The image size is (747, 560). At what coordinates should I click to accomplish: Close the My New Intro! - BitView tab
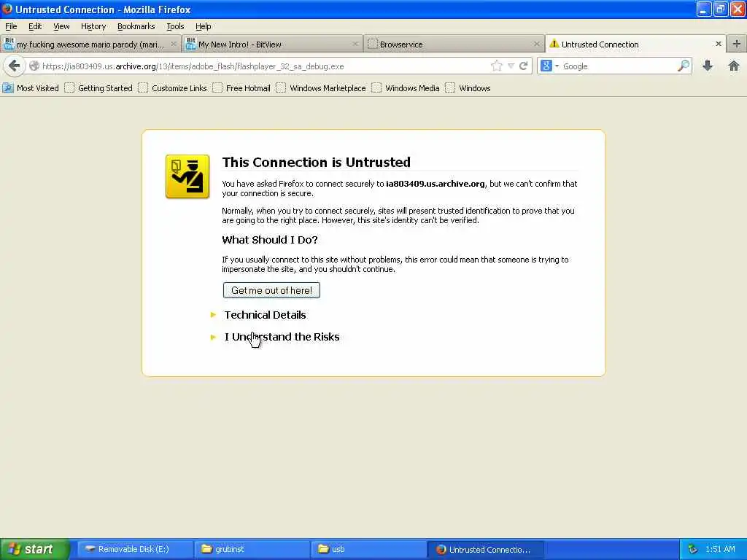355,44
